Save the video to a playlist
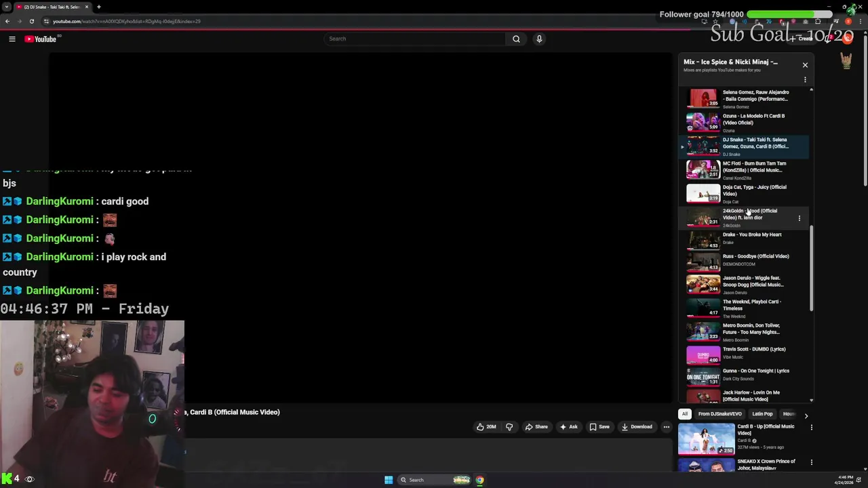This screenshot has width=868, height=488. [x=599, y=427]
